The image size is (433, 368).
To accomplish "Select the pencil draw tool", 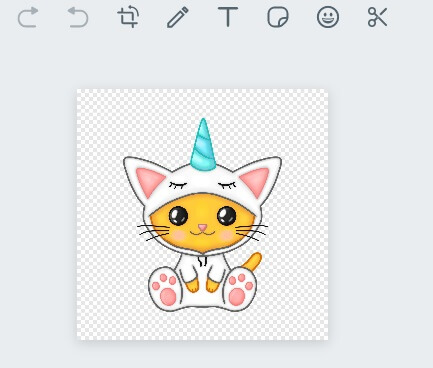I will pyautogui.click(x=178, y=17).
